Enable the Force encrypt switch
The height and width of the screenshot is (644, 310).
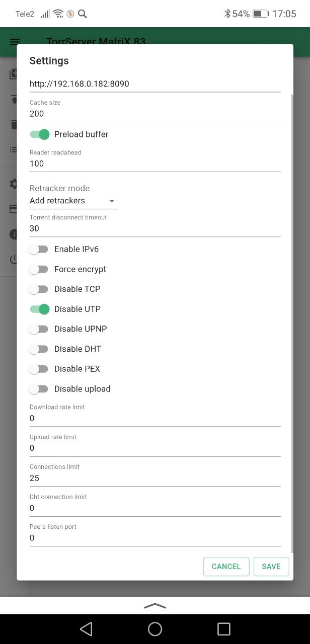point(39,269)
